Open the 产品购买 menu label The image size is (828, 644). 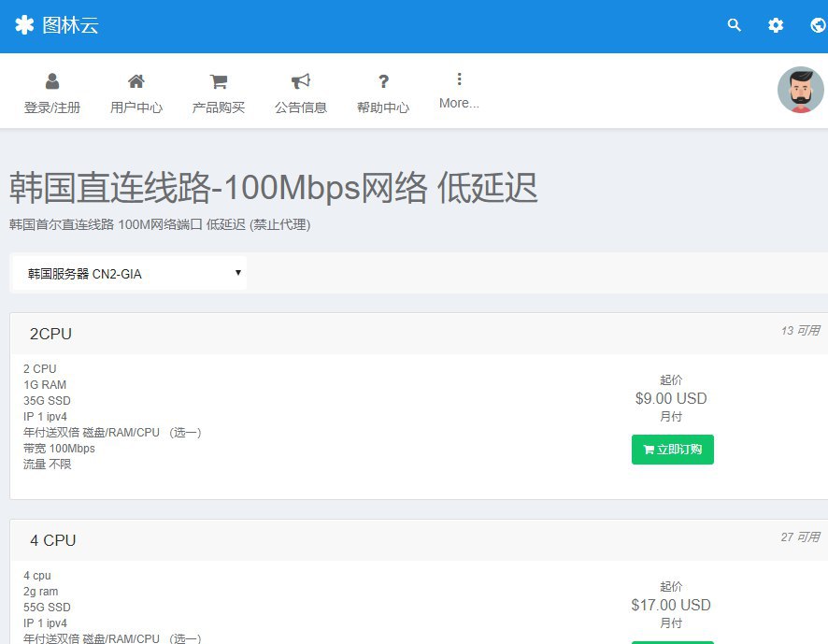coord(219,107)
